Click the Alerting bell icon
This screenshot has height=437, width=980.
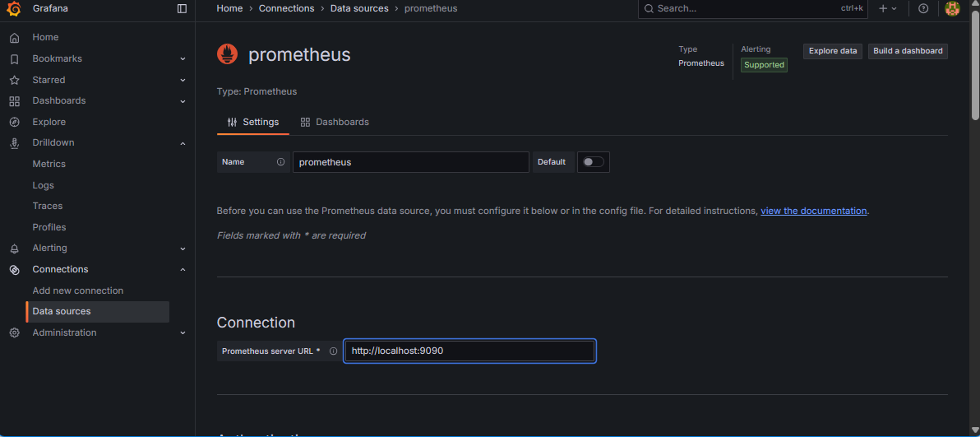(x=14, y=249)
